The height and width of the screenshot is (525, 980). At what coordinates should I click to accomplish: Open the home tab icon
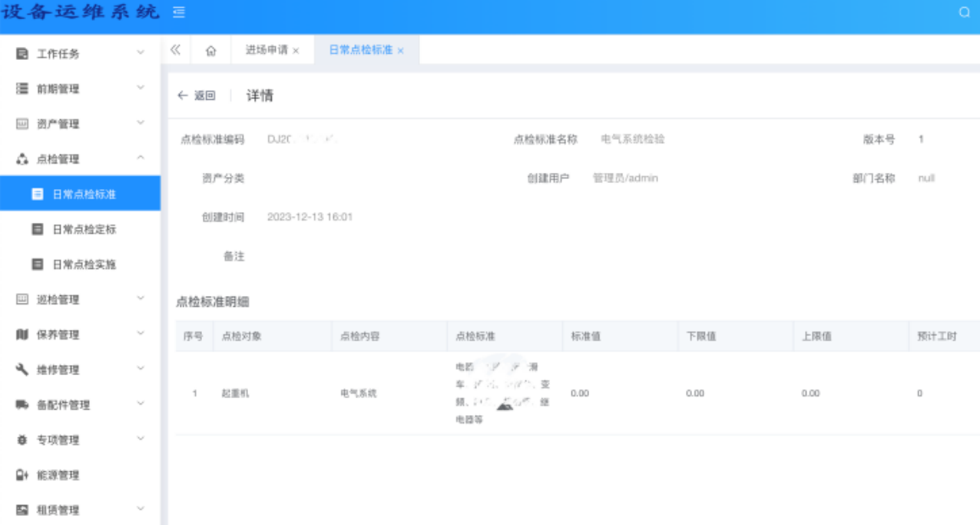211,50
